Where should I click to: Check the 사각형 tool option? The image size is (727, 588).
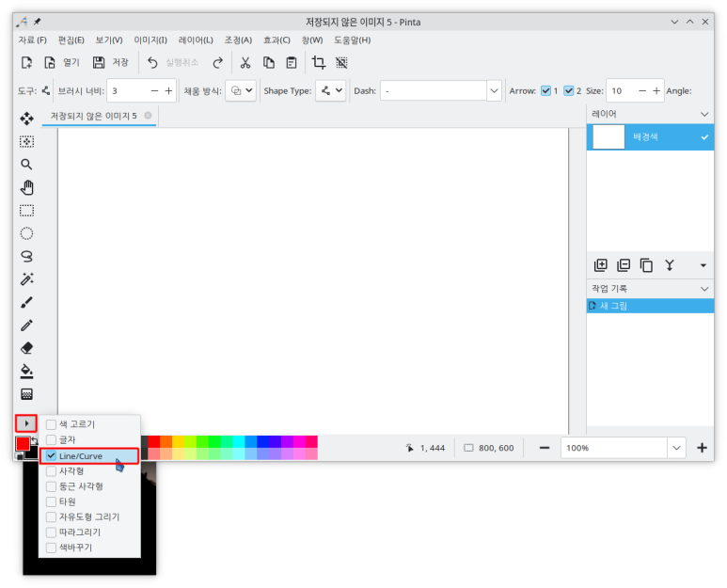51,471
